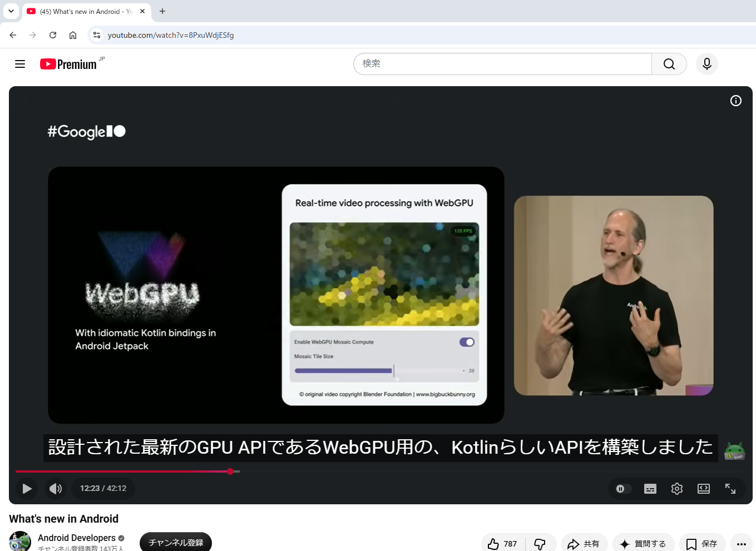Open more actions three-dot menu
756x551 pixels.
coord(742,544)
